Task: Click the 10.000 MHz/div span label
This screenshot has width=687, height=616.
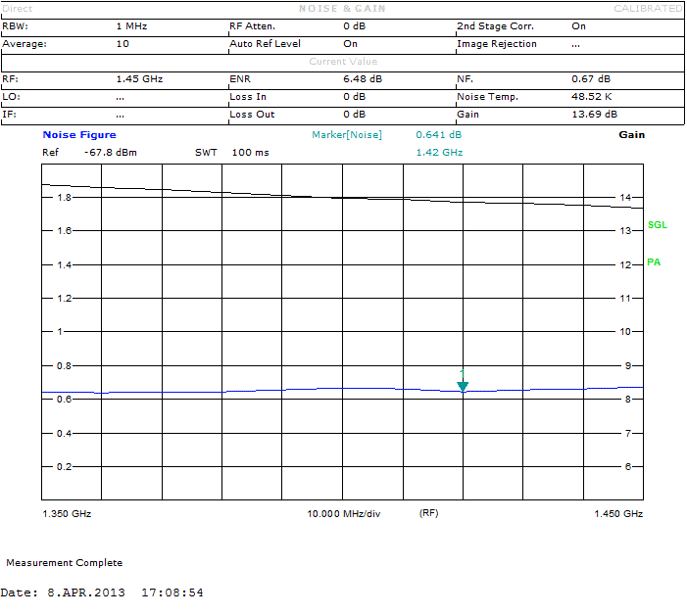Action: pyautogui.click(x=344, y=513)
